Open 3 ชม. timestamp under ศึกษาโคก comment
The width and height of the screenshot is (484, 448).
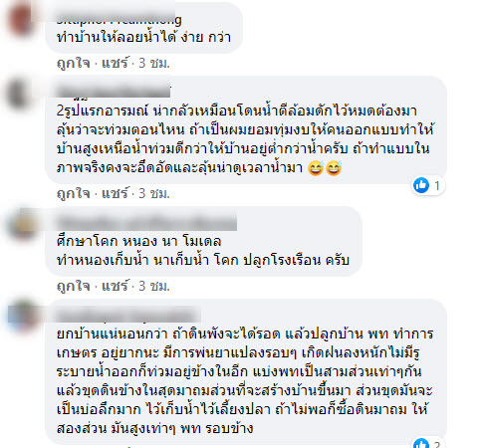154,286
